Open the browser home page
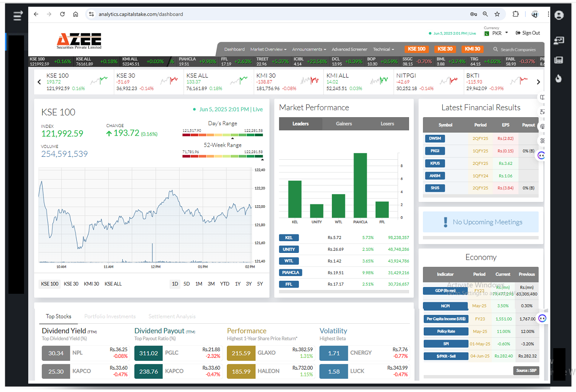This screenshot has width=576, height=392. [75, 14]
